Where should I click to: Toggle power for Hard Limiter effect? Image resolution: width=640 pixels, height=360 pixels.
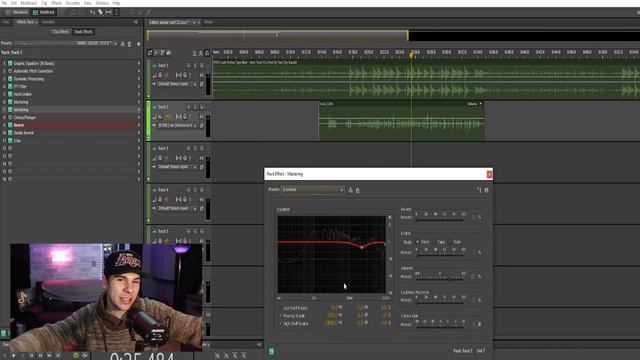pos(10,94)
